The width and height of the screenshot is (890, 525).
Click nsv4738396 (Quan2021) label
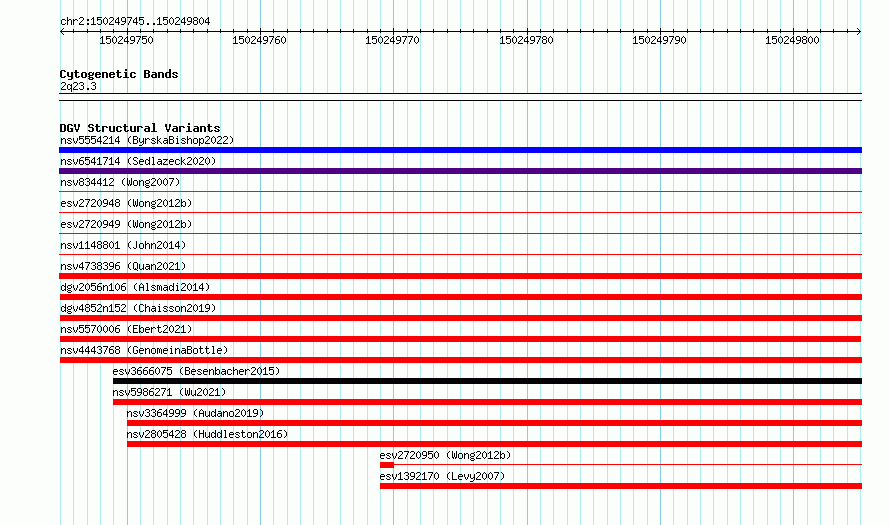123,266
